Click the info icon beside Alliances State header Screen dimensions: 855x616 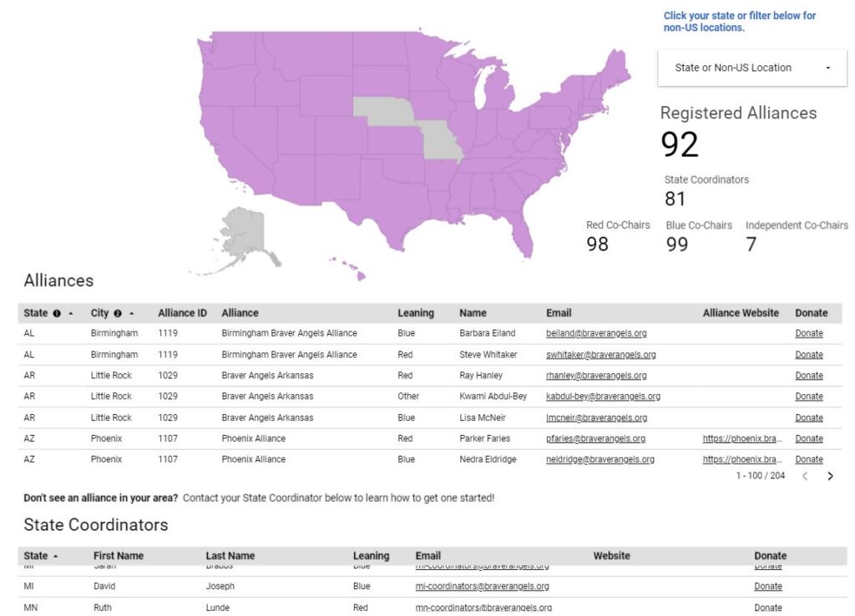point(57,314)
